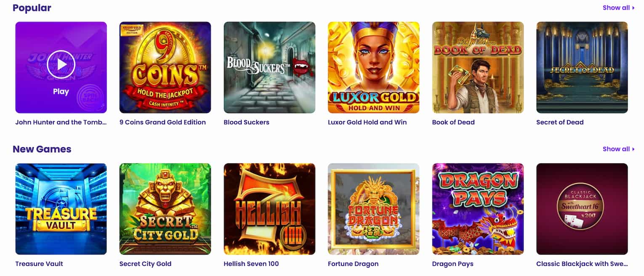This screenshot has height=276, width=644.
Task: Click the Dragon Pays title text
Action: [452, 264]
